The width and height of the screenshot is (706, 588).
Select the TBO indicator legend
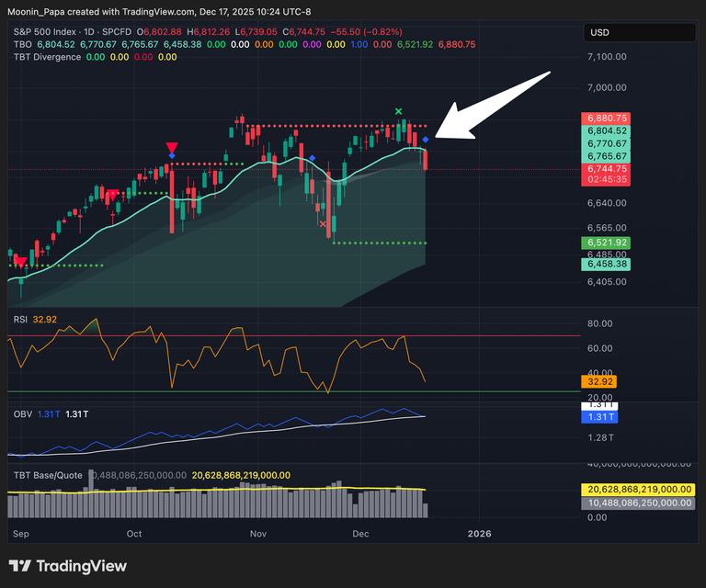tap(23, 43)
